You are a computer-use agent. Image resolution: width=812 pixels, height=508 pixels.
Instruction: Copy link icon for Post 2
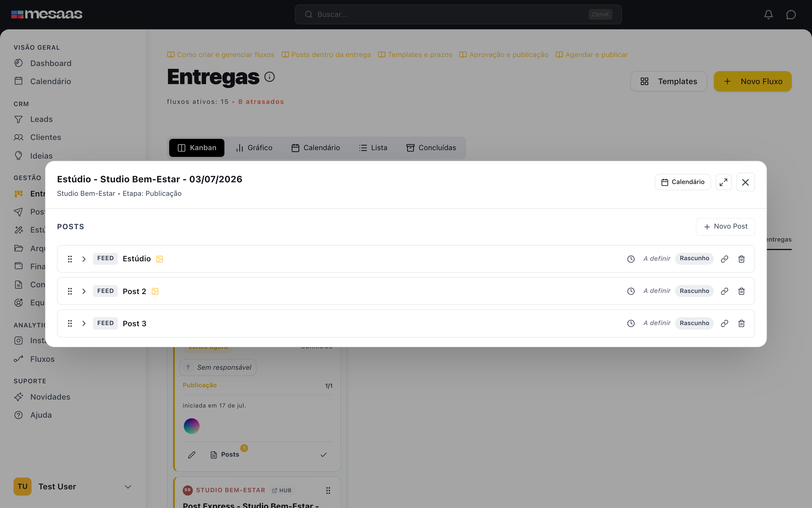click(724, 291)
